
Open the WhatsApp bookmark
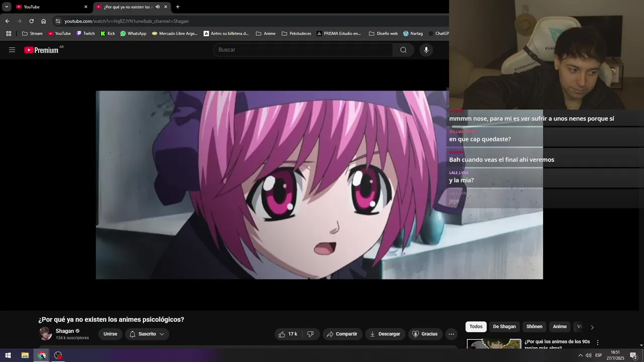coord(133,34)
